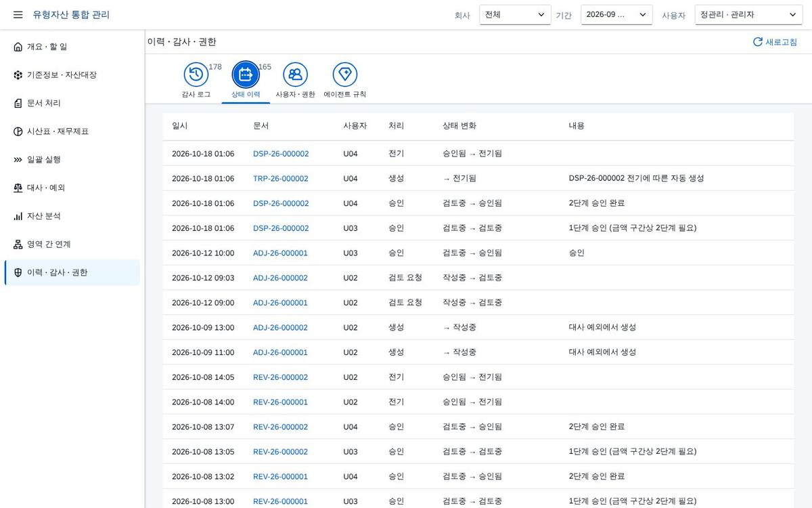Open REV-26-000001 link dated 2026-10-08 13:02
Viewport: 812px width, 508px height.
tap(280, 477)
